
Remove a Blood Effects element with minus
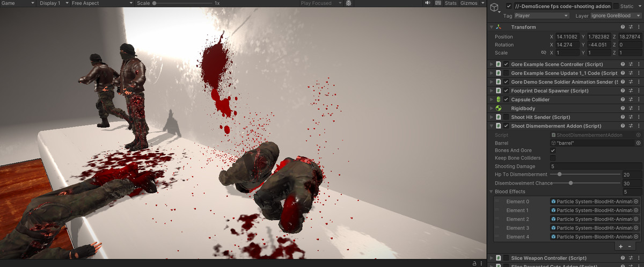click(630, 246)
